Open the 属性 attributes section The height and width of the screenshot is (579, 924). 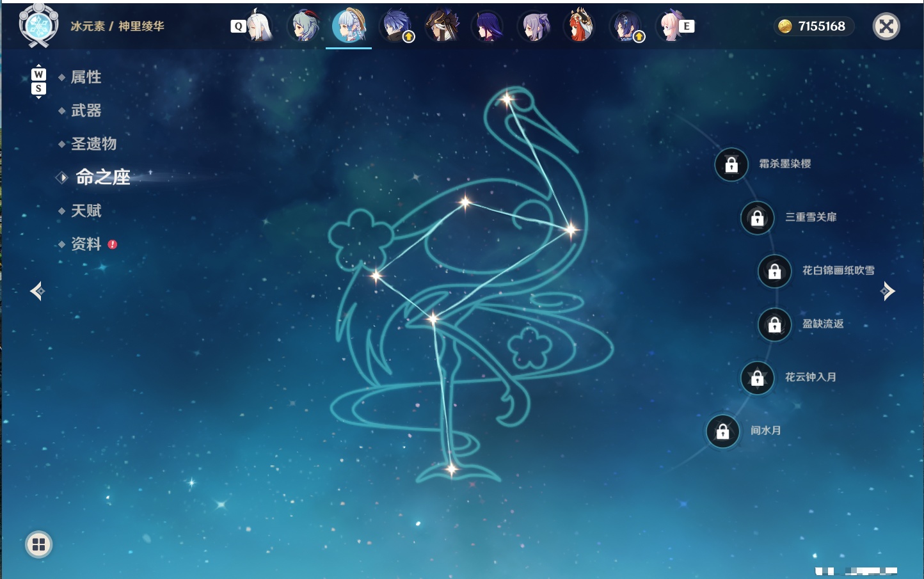pos(86,77)
